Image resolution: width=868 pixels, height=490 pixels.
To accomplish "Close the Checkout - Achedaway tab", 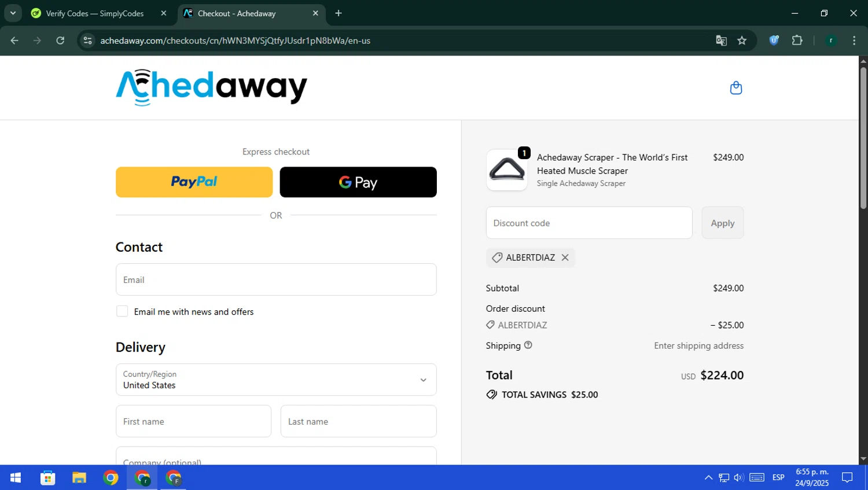I will point(315,13).
